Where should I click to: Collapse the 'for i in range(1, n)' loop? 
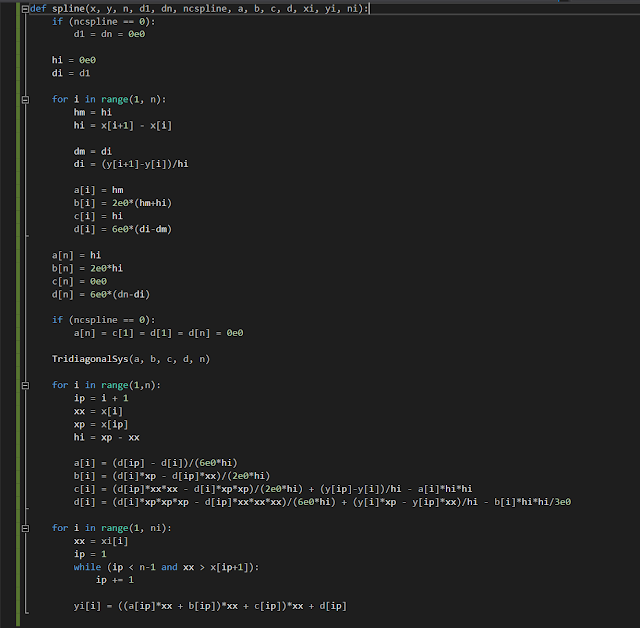click(25, 100)
